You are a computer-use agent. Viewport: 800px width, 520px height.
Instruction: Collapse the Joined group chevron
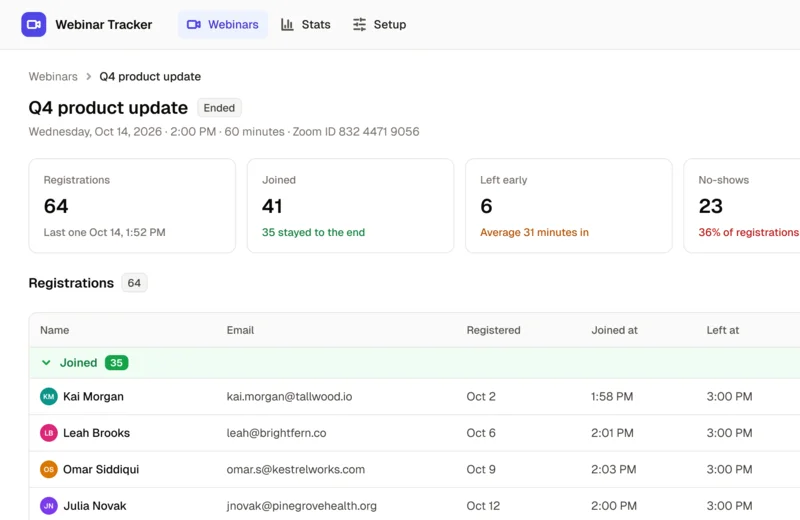pos(46,363)
